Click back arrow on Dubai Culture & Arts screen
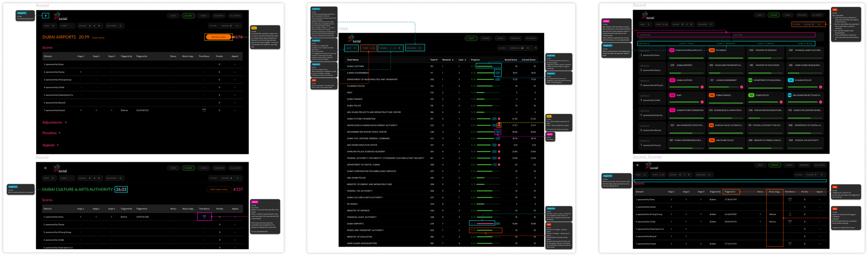 (46, 168)
